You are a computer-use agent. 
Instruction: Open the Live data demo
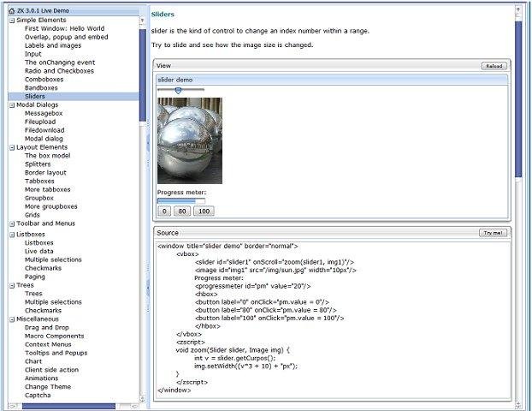tap(39, 252)
